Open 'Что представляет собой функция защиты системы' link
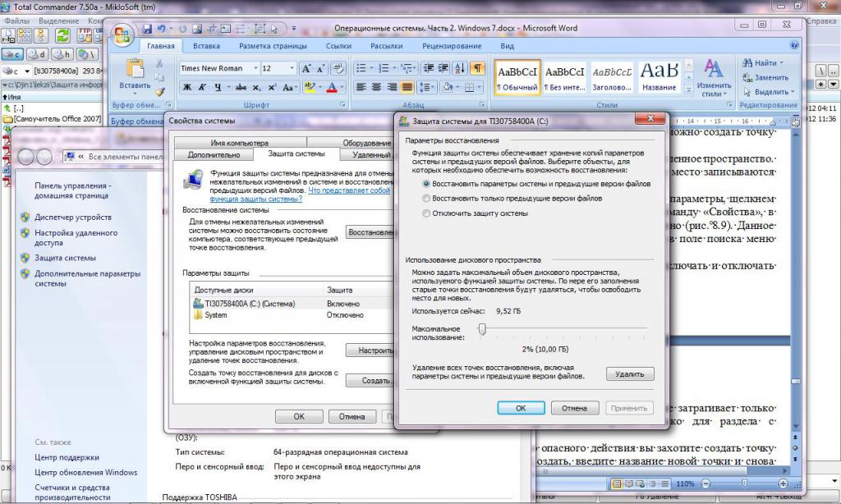This screenshot has height=504, width=841. (301, 195)
